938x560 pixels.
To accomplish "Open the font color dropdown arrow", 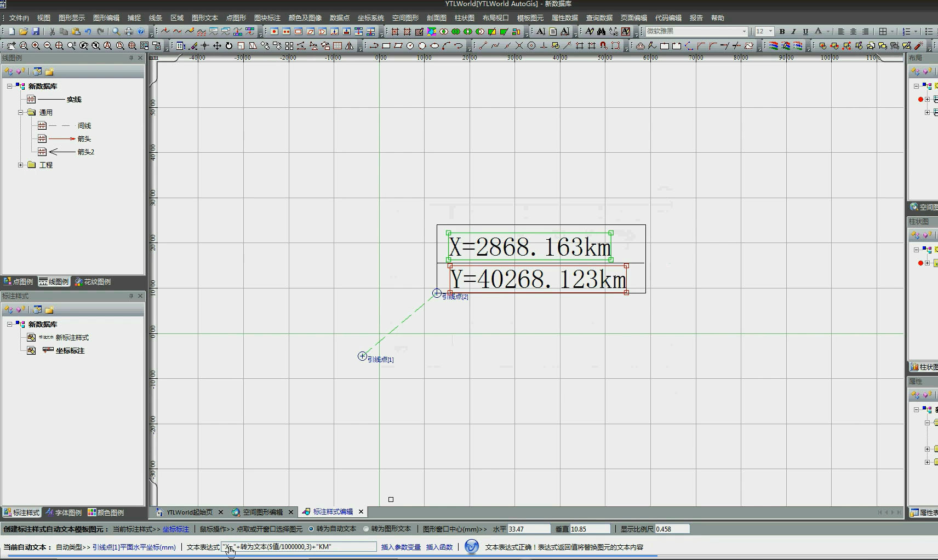I will coord(828,32).
